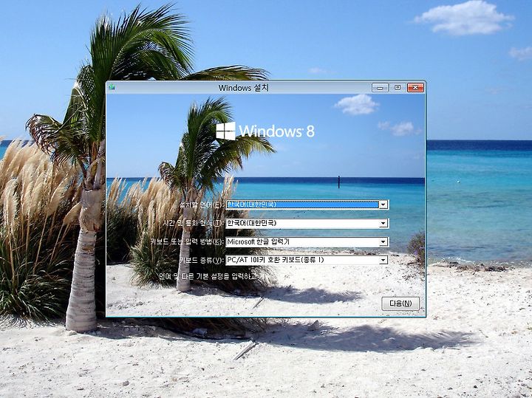Maximize the Windows 설치 window
The height and width of the screenshot is (398, 532).
coord(398,88)
